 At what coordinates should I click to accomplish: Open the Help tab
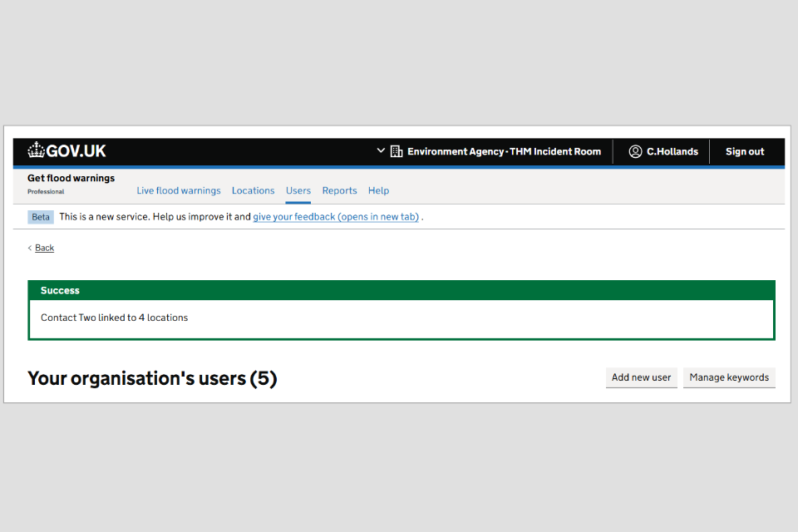coord(378,190)
